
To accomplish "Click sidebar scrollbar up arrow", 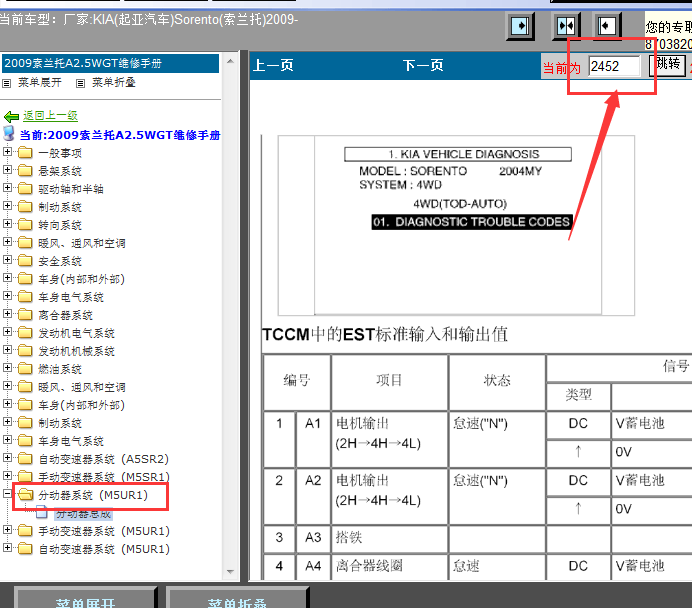I will 230,61.
